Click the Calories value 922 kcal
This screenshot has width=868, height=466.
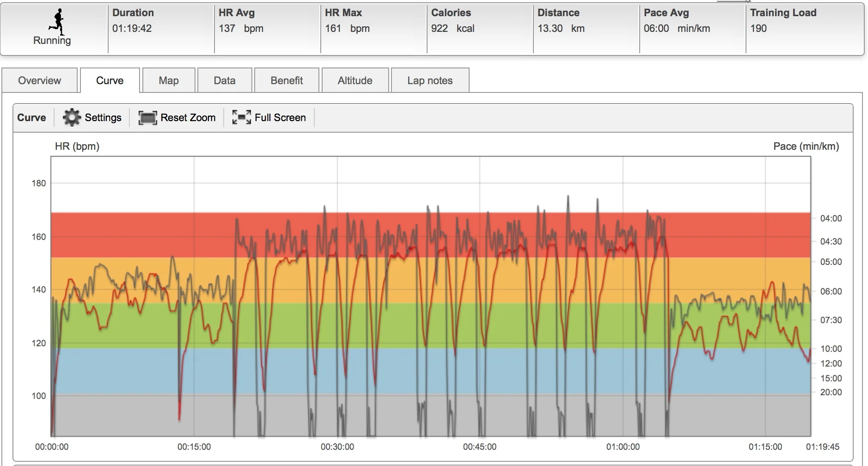click(453, 28)
